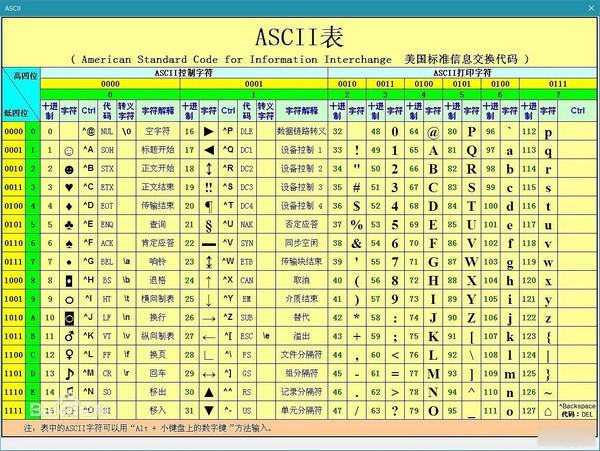The height and width of the screenshot is (451, 600).
Task: Click the dollar sign character cell
Action: [356, 204]
